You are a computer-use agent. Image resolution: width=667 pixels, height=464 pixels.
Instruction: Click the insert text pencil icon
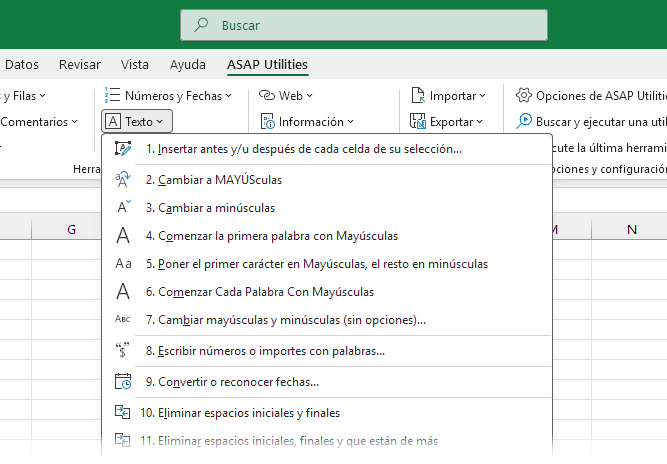[123, 149]
